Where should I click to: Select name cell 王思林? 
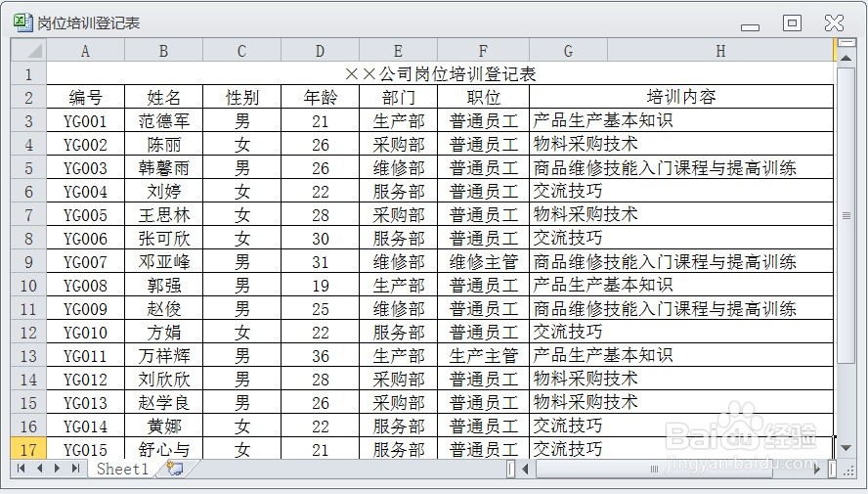164,214
